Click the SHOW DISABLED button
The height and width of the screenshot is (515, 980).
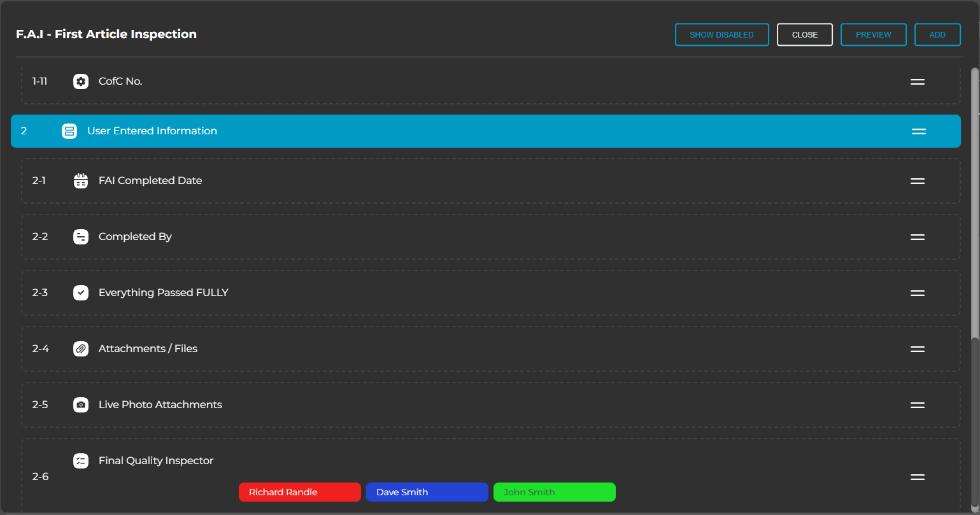tap(722, 35)
